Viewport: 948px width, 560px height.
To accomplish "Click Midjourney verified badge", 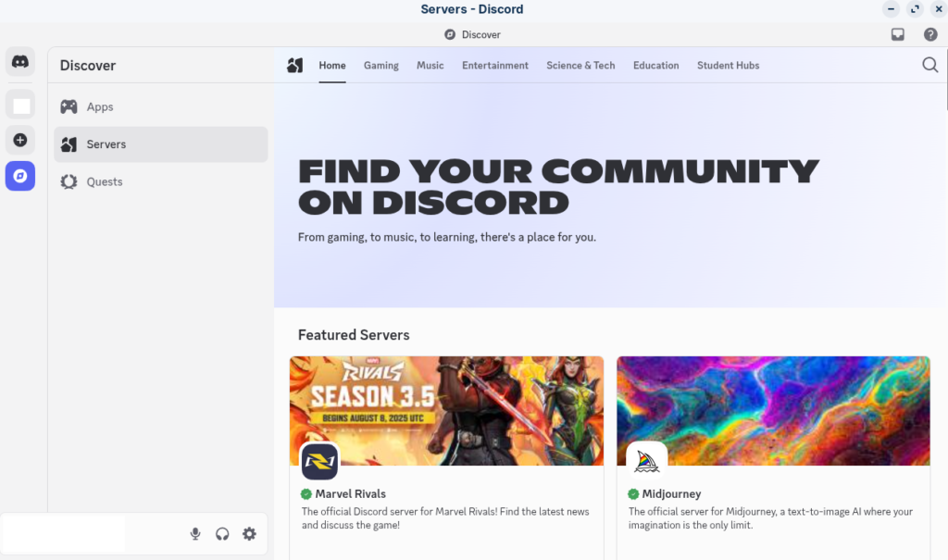I will (x=633, y=494).
